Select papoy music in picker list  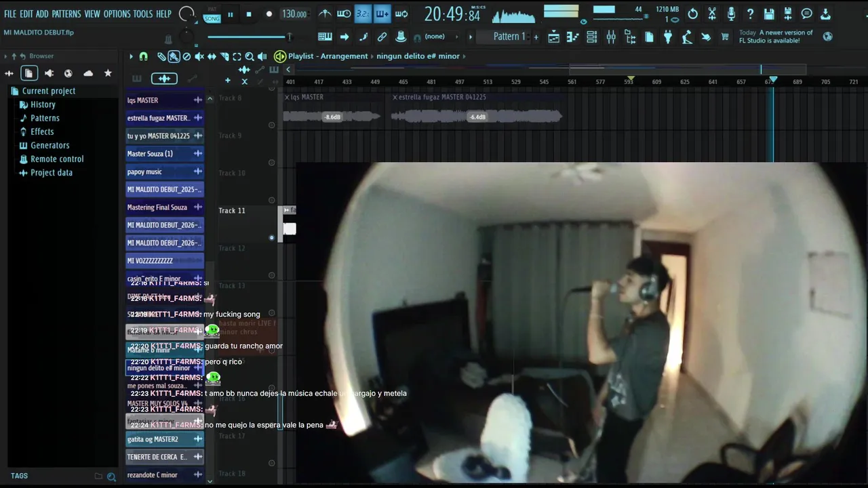click(x=165, y=171)
